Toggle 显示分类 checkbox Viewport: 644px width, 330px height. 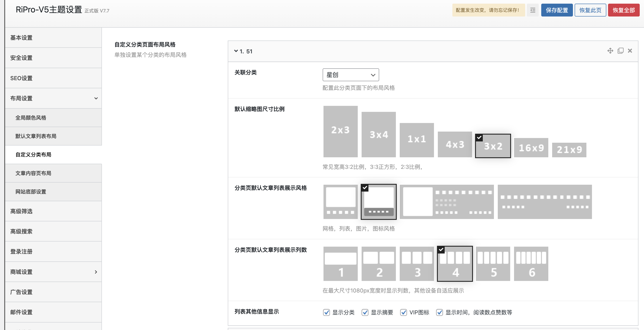click(326, 312)
